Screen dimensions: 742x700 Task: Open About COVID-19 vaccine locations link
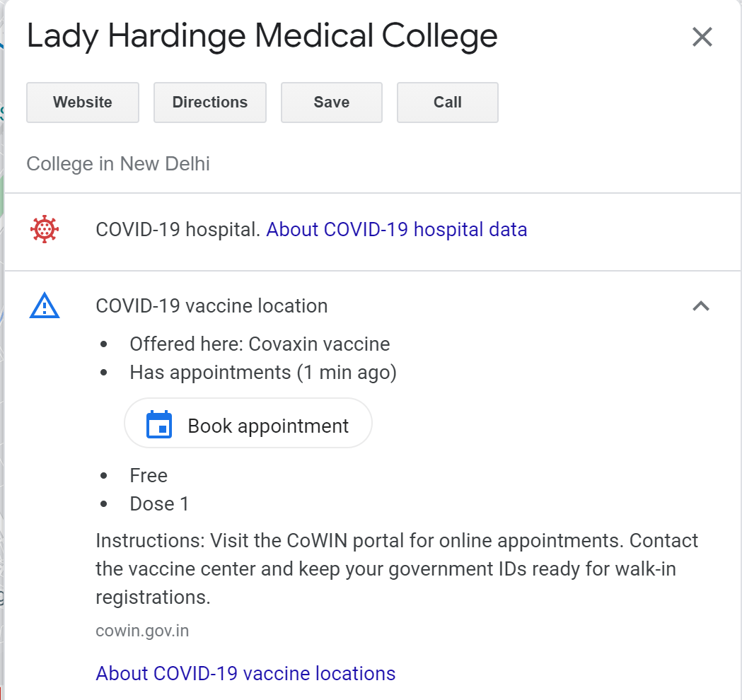[245, 674]
